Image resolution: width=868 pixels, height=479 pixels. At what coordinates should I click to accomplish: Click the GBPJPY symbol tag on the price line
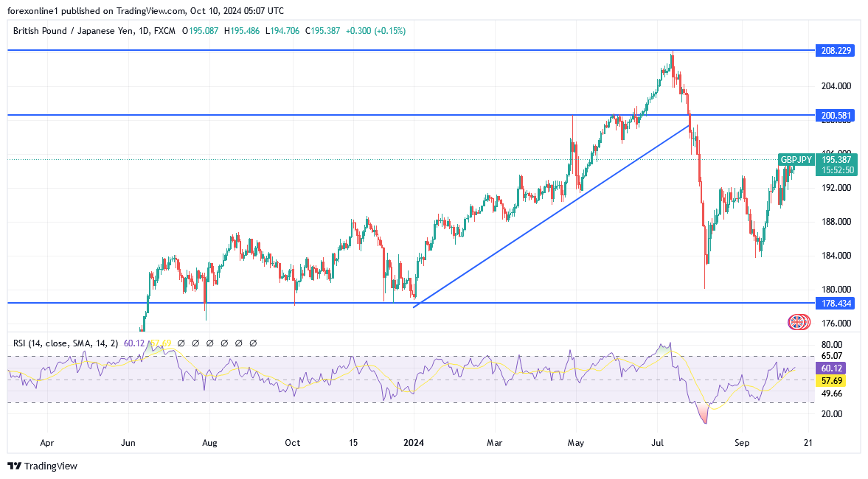coord(796,159)
